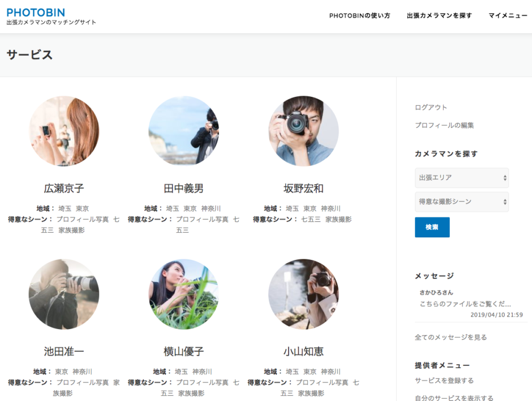This screenshot has width=532, height=401.
Task: Open the message from さかひろさん
Action: tap(465, 304)
